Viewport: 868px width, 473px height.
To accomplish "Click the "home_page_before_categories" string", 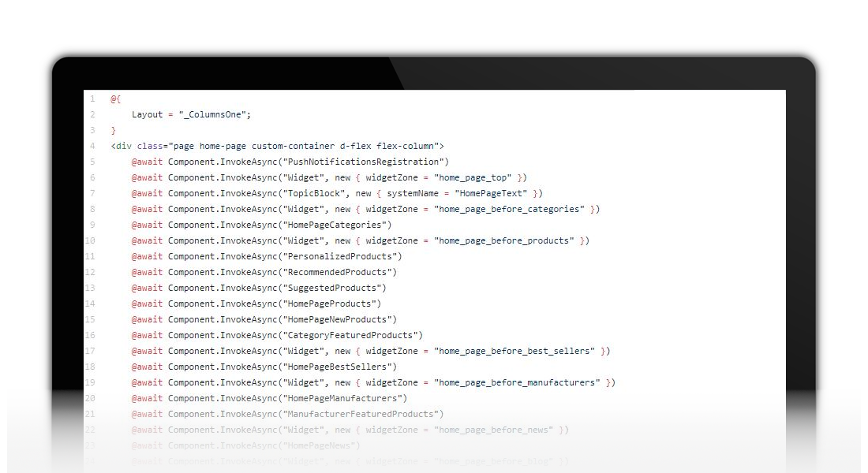I will coord(511,209).
